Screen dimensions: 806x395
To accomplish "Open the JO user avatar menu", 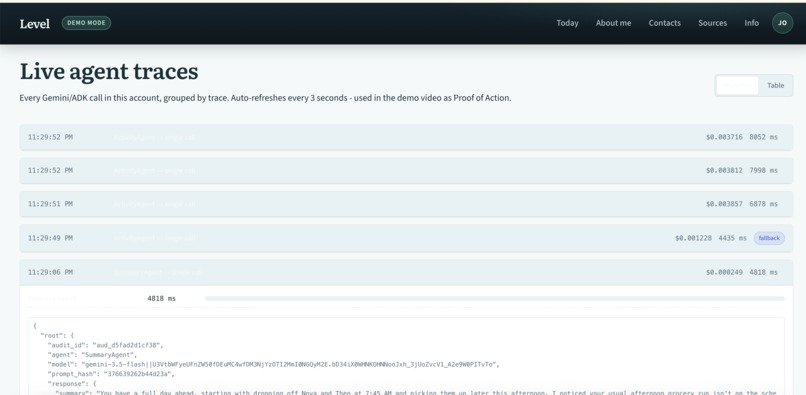I will 782,23.
